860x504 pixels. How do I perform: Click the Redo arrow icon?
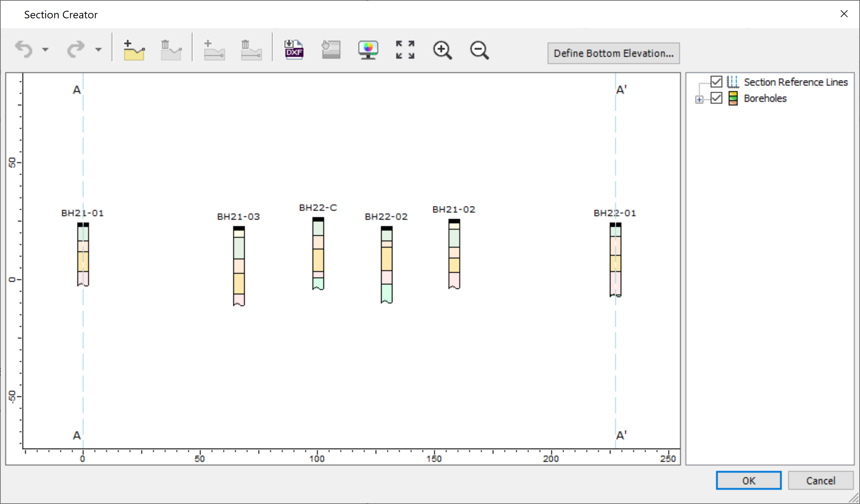point(76,49)
